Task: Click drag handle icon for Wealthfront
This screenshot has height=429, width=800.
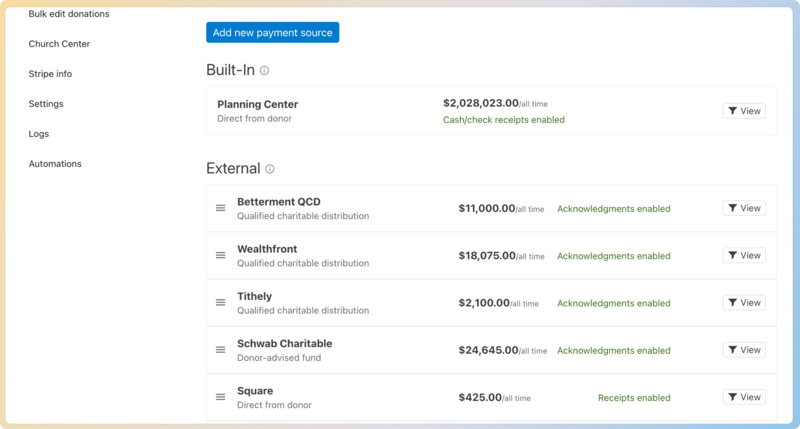Action: click(220, 255)
